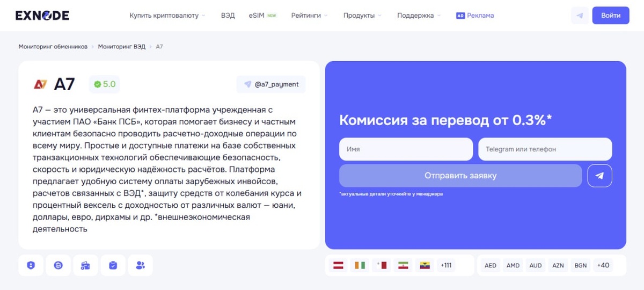
Task: Click the Войти login button
Action: coord(611,16)
